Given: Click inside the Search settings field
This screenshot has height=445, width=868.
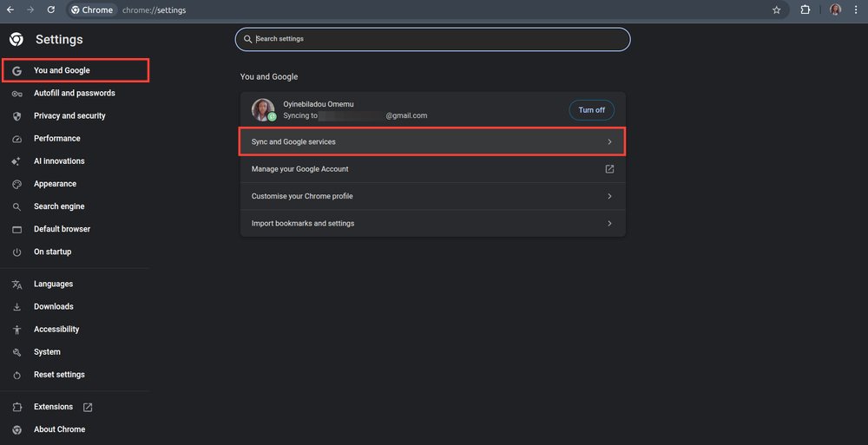Looking at the screenshot, I should (434, 39).
